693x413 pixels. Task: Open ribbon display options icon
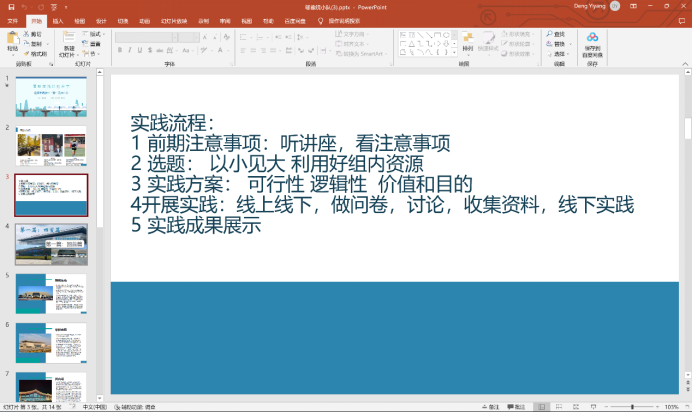coord(633,6)
